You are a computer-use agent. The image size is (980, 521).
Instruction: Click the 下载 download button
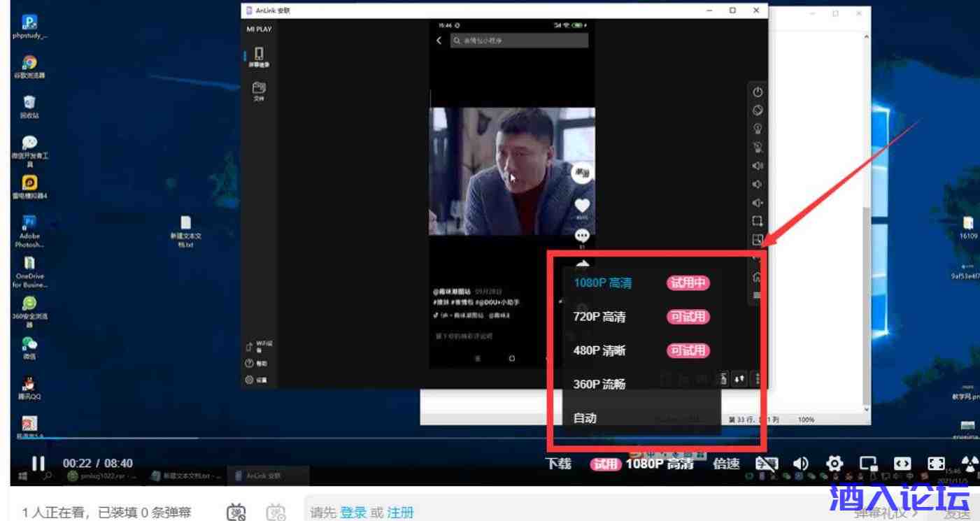pos(558,464)
